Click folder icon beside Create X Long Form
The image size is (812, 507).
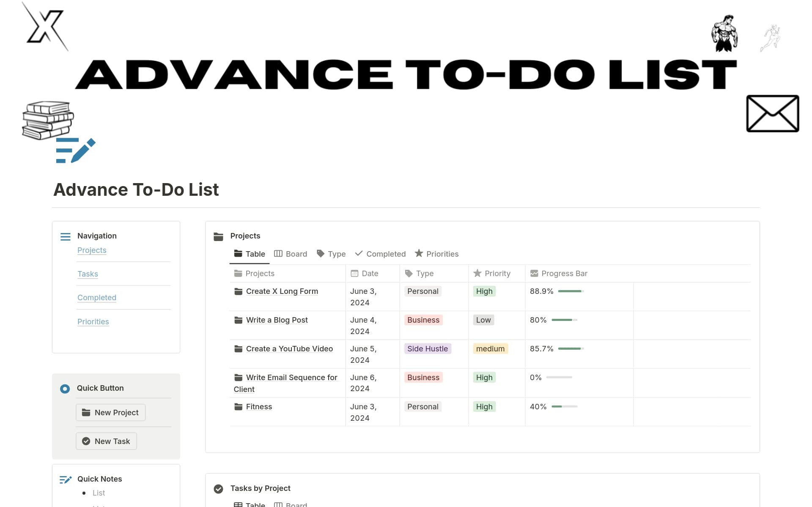coord(239,291)
